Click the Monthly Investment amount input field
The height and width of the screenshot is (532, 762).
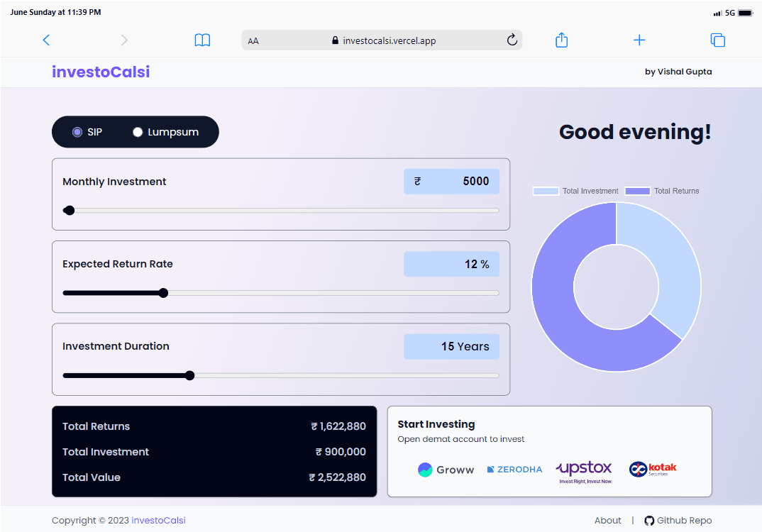[452, 182]
